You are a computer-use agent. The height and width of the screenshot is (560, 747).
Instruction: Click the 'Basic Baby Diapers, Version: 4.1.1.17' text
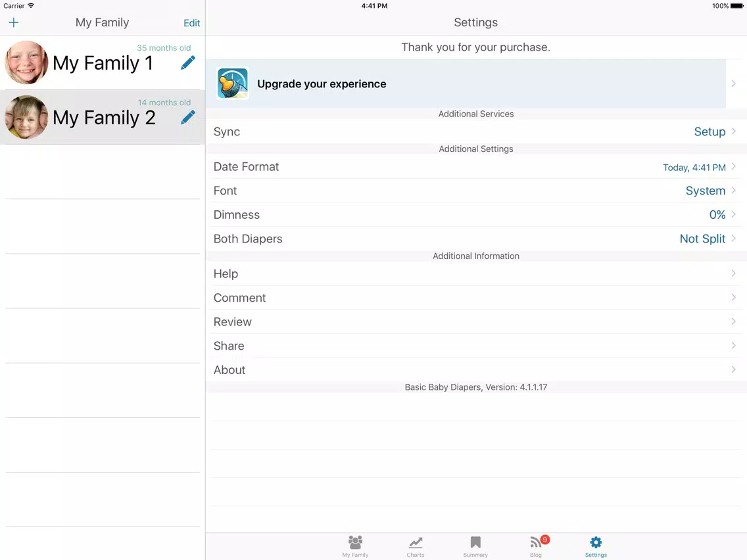475,387
